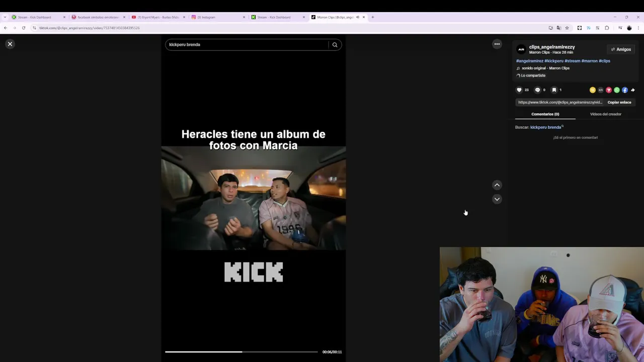Viewport: 644px width, 362px height.
Task: Share video via Facebook icon
Action: tap(625, 90)
